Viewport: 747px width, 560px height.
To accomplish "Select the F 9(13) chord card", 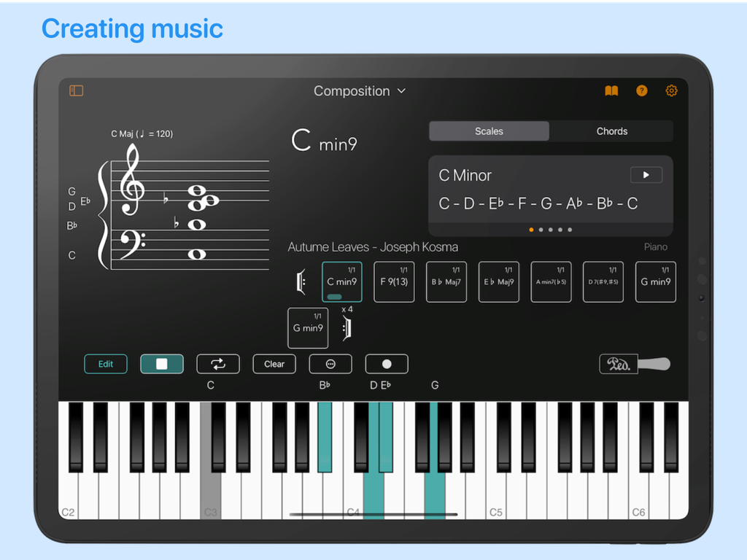I will coord(394,281).
